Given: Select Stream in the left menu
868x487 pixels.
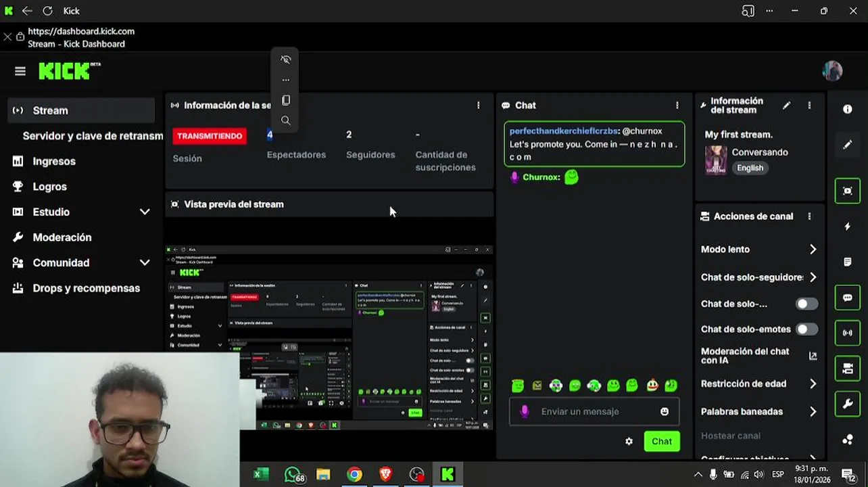Looking at the screenshot, I should (81, 110).
